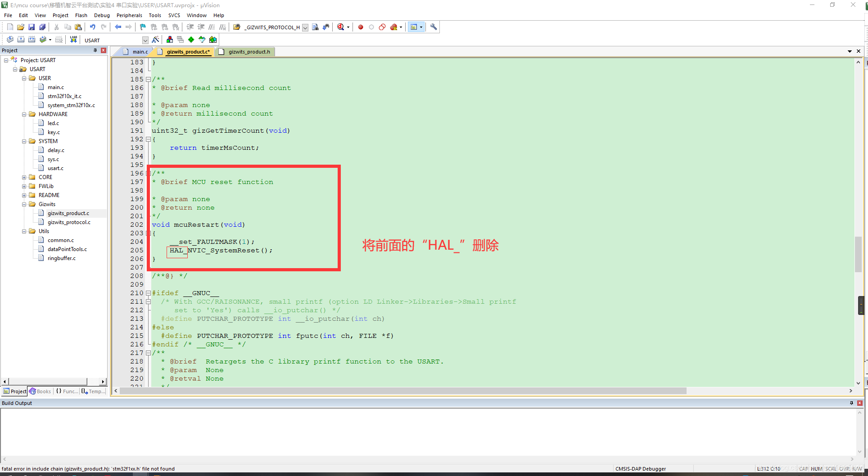Download to flash LOAD icon
This screenshot has width=868, height=476.
[73, 40]
